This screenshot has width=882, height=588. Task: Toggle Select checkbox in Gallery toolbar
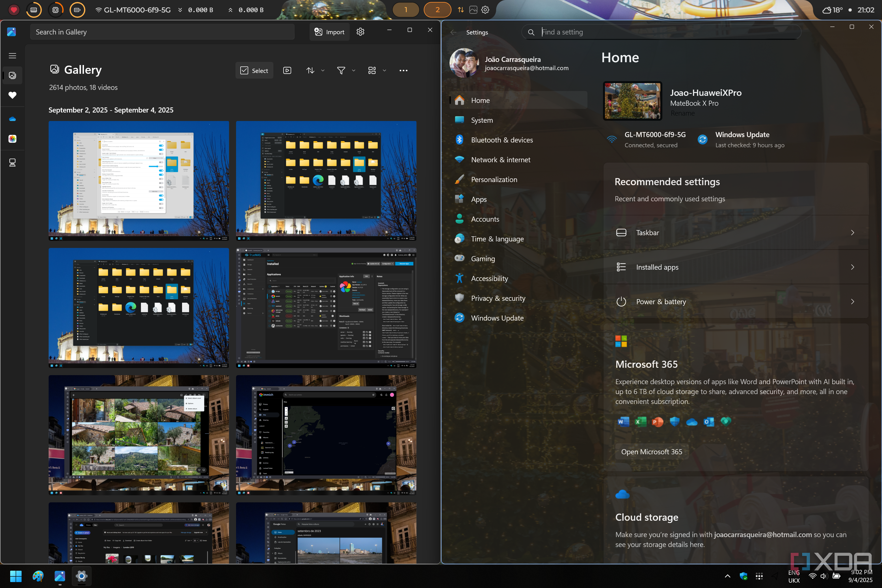pyautogui.click(x=254, y=70)
